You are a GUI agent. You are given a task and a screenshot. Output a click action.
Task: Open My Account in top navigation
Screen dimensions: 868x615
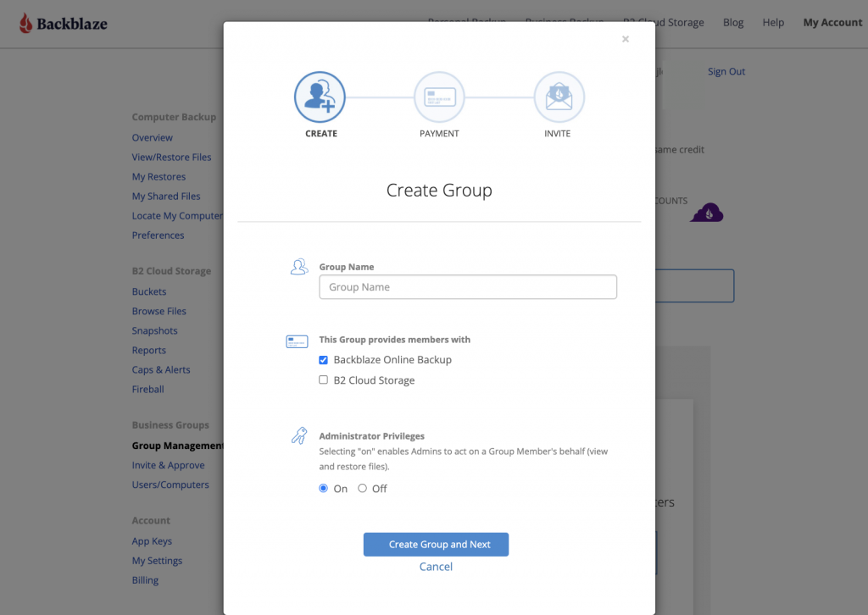tap(832, 23)
